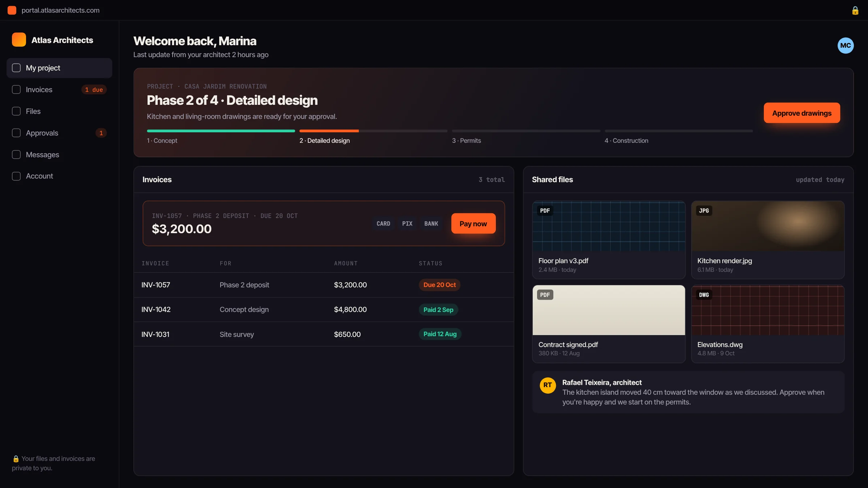Click the MC user avatar
This screenshot has height=488, width=868.
point(845,46)
